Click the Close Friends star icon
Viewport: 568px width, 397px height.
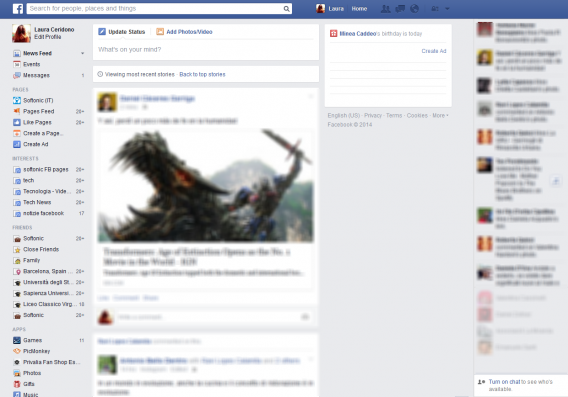pos(17,250)
